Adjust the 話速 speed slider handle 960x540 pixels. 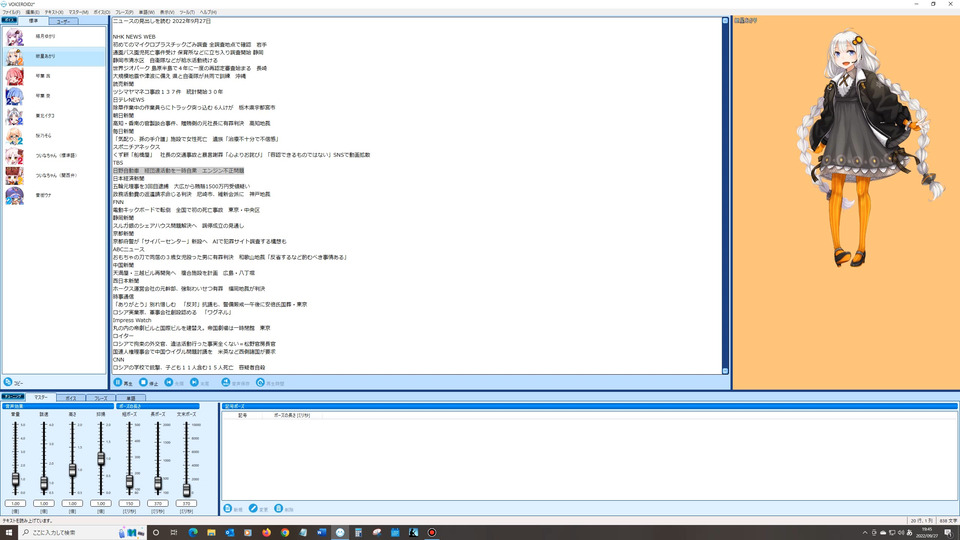tap(44, 484)
